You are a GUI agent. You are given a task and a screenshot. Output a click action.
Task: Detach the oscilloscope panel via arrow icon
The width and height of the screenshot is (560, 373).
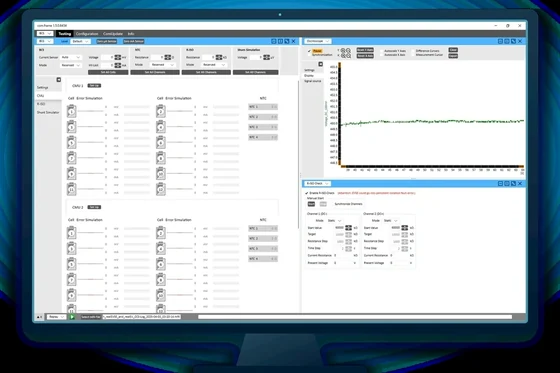pyautogui.click(x=513, y=41)
